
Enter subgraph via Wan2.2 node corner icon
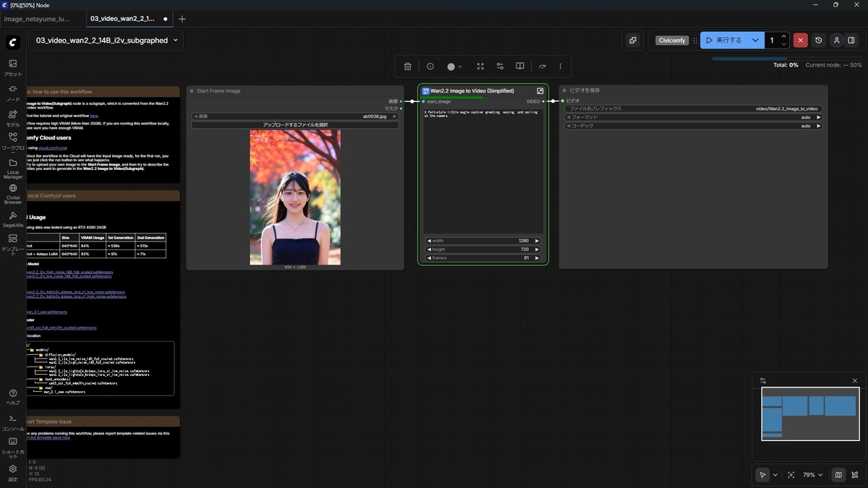pyautogui.click(x=540, y=91)
